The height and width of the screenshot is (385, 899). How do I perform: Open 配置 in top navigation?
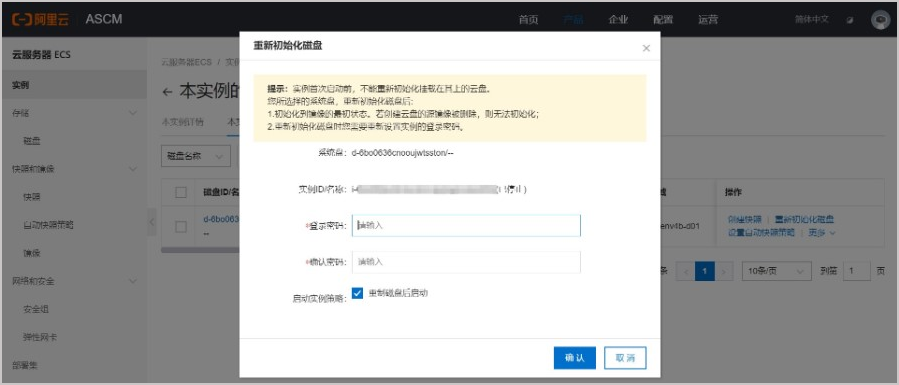point(663,19)
